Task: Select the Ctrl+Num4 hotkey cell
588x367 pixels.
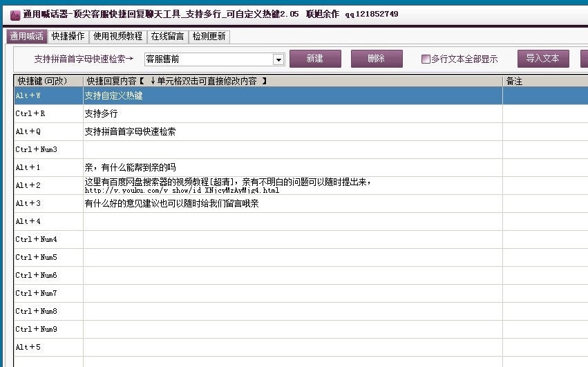Action: point(48,239)
